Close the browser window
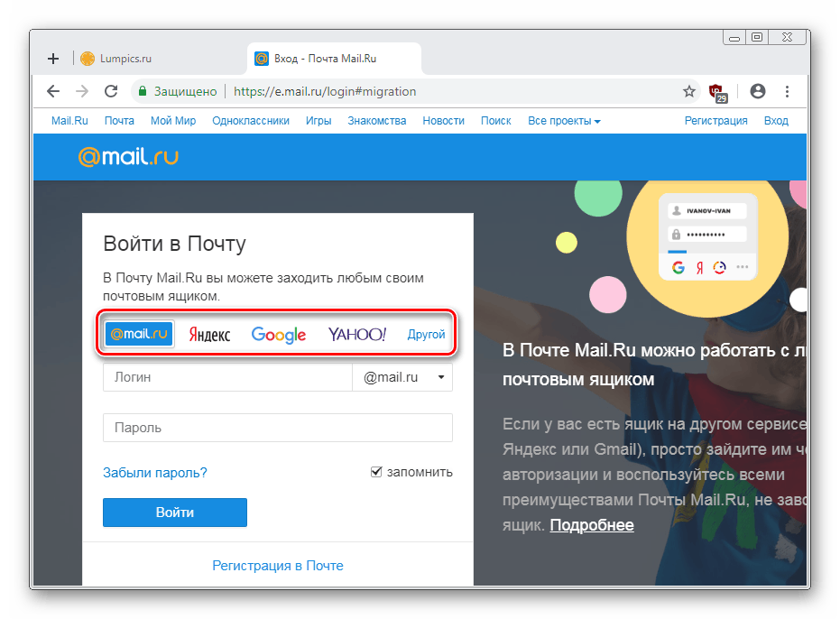This screenshot has width=840, height=619. [x=787, y=38]
